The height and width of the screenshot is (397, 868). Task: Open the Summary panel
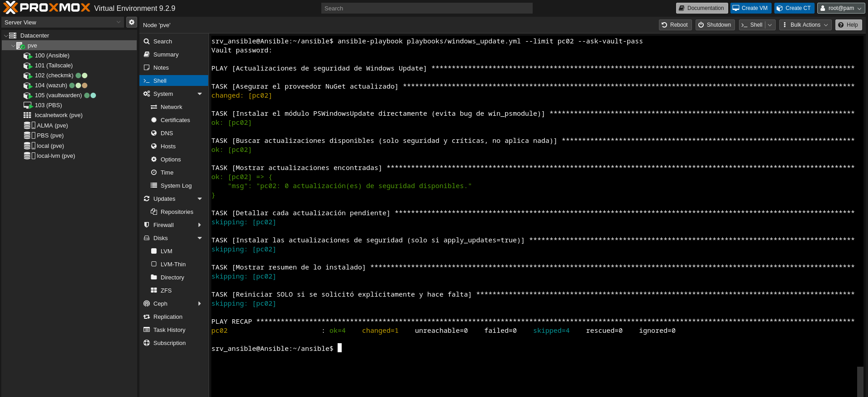click(x=174, y=55)
